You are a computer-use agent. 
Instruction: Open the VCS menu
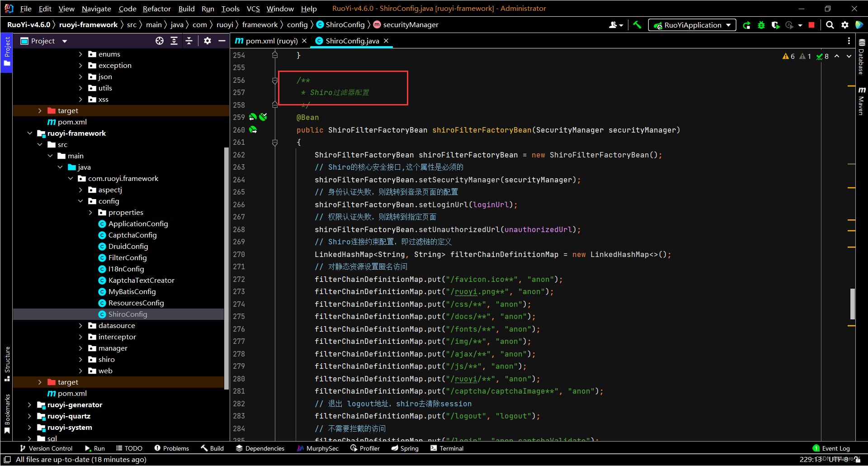pos(253,9)
